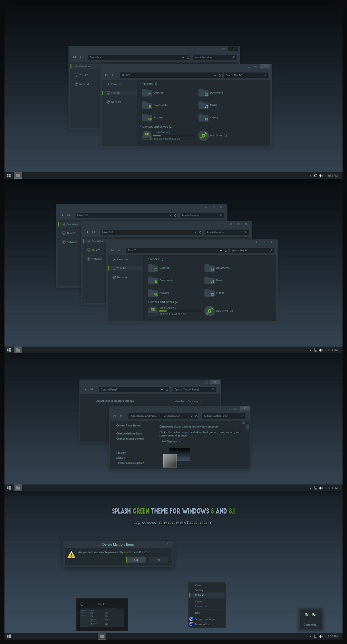Click File Explorer button on the 3:52 PM taskbar
The image size is (347, 644).
coord(102,636)
